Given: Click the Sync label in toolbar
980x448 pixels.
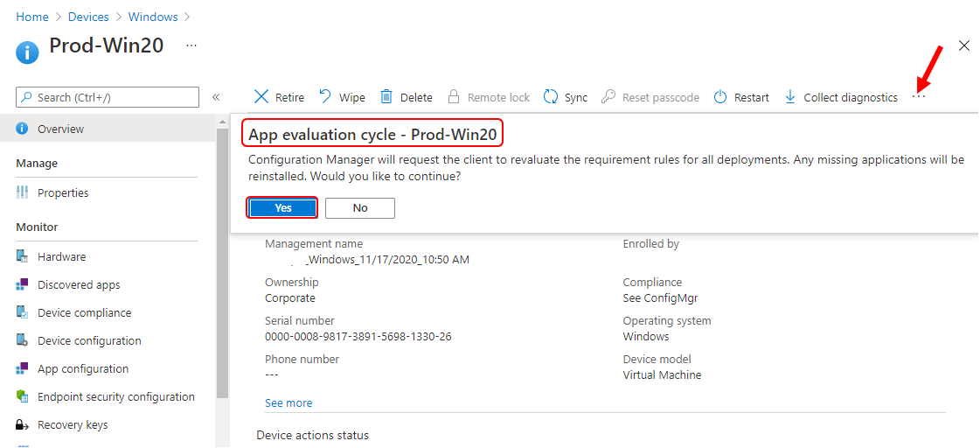Looking at the screenshot, I should pyautogui.click(x=575, y=98).
